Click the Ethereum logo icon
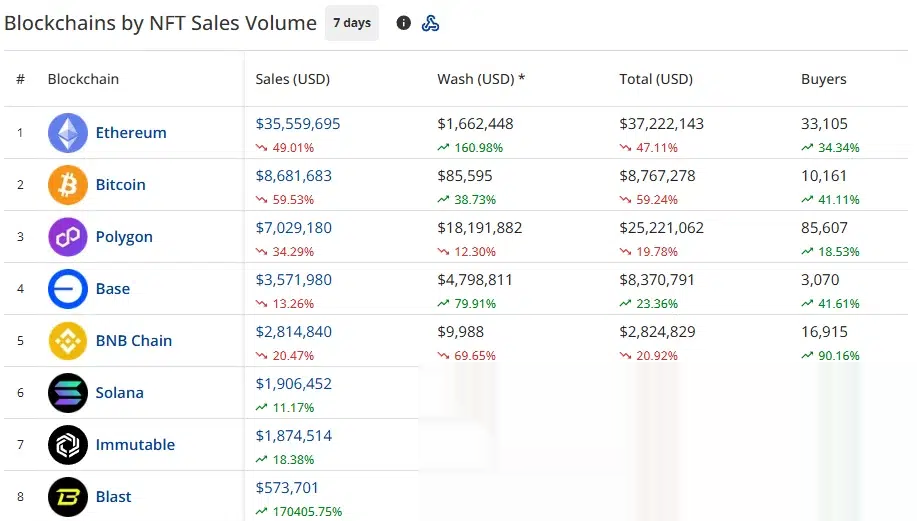Image resolution: width=917 pixels, height=521 pixels. (x=68, y=133)
